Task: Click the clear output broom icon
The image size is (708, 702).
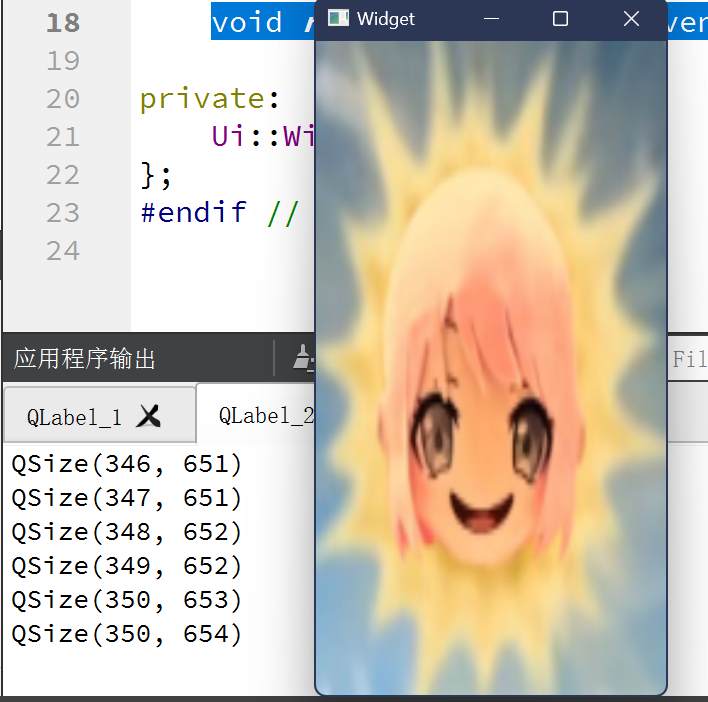Action: [x=303, y=358]
